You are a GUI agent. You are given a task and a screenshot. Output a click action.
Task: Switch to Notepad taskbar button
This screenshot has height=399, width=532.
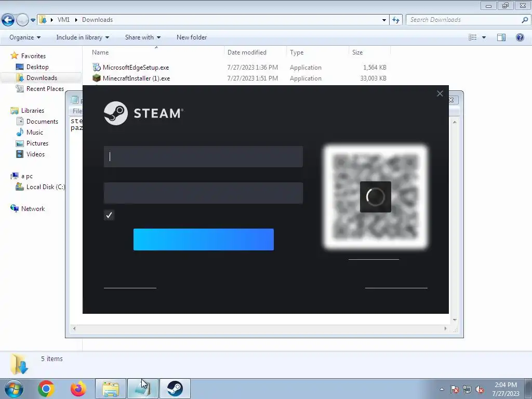coord(143,389)
